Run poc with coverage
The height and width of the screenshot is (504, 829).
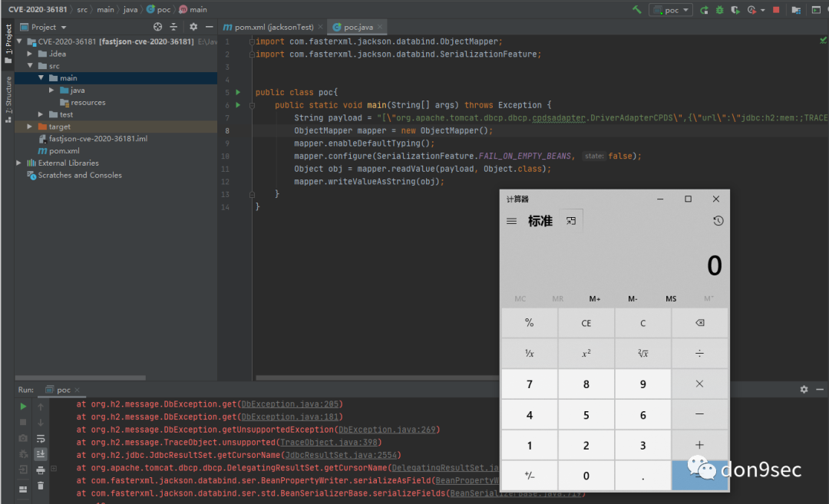click(x=735, y=9)
